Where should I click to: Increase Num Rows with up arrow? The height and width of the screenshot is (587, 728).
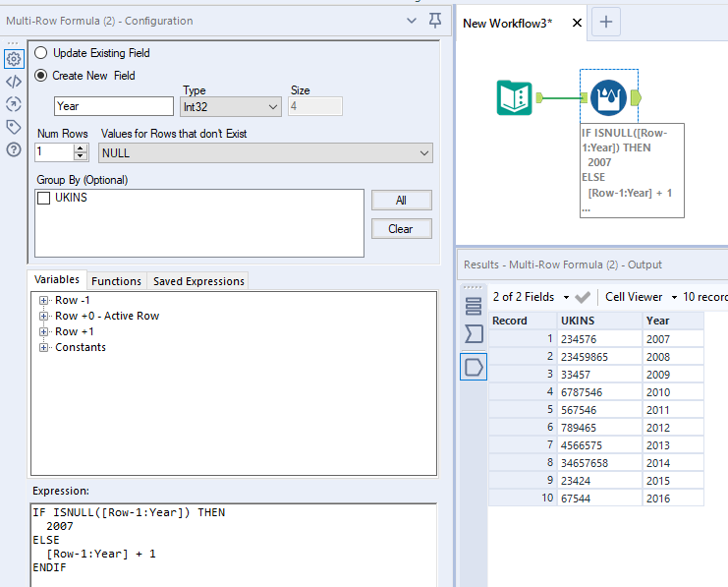pyautogui.click(x=81, y=147)
